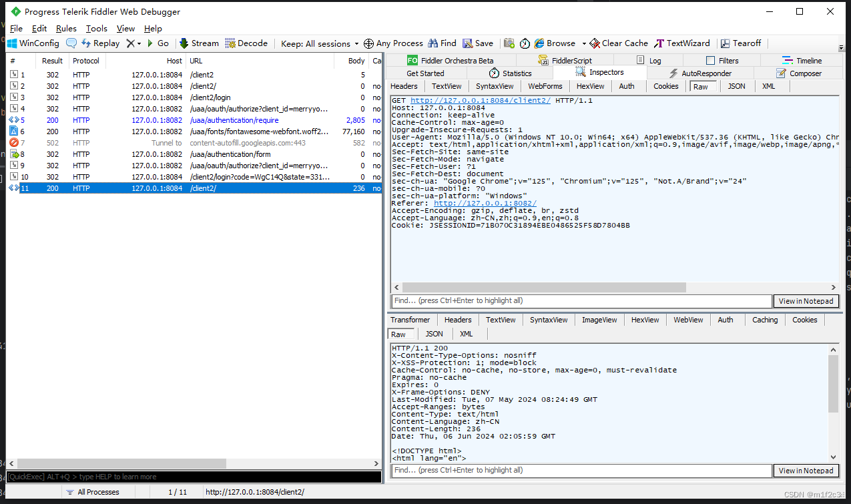The image size is (851, 504).
Task: Click the response Find input field
Action: click(581, 471)
